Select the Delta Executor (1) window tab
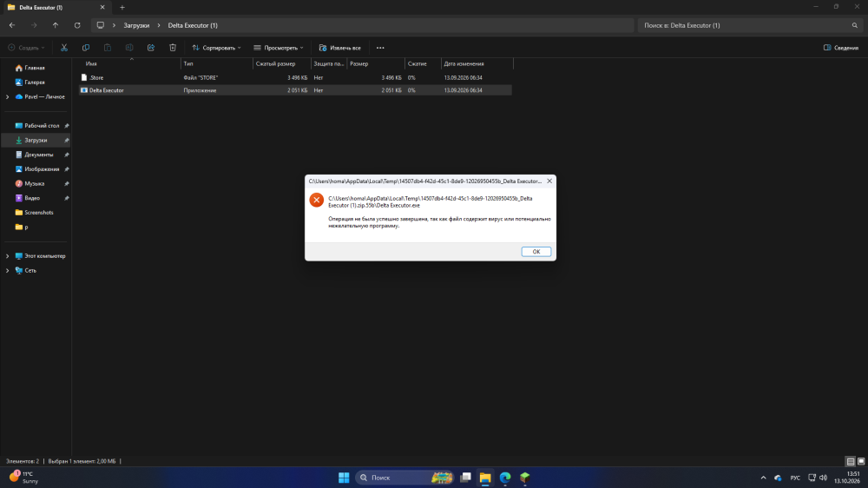868x488 pixels. click(56, 8)
